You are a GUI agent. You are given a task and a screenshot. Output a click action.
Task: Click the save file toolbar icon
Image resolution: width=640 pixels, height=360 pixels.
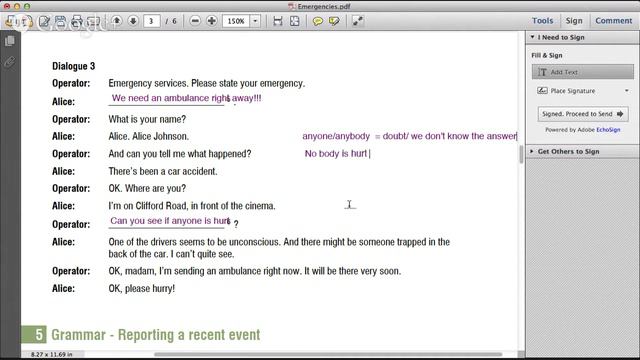60,21
